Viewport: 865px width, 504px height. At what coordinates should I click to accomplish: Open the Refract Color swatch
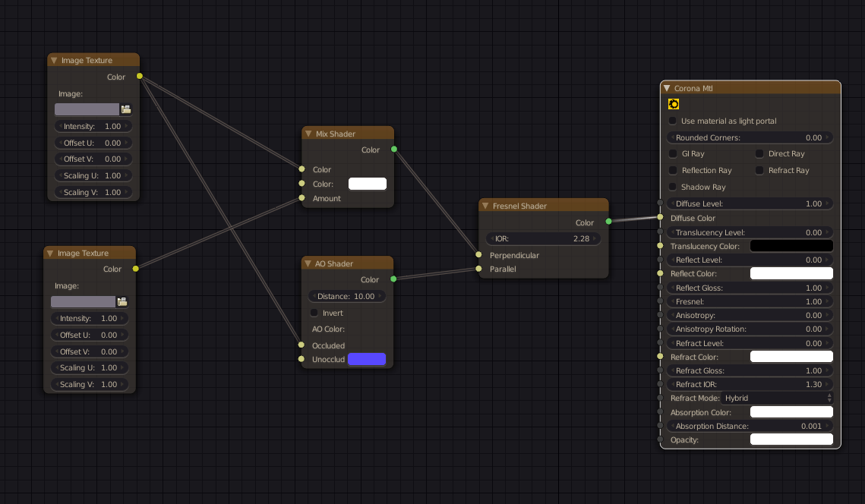pyautogui.click(x=791, y=357)
